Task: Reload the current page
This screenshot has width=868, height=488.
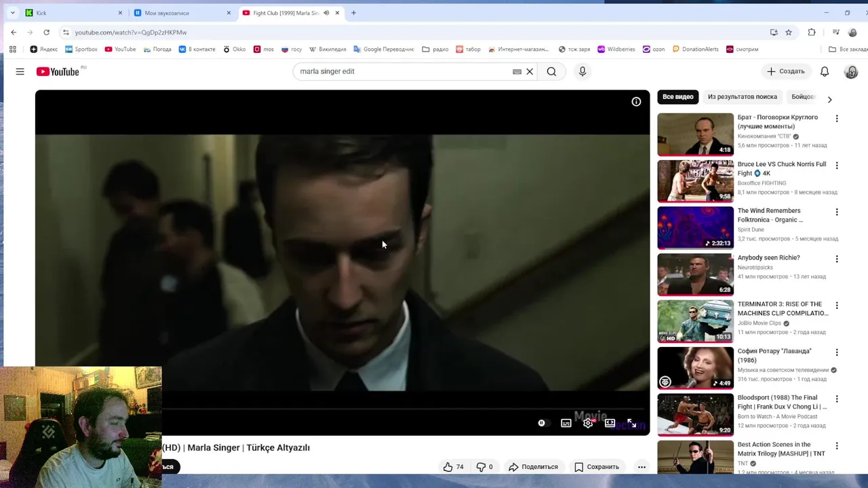Action: tap(46, 32)
